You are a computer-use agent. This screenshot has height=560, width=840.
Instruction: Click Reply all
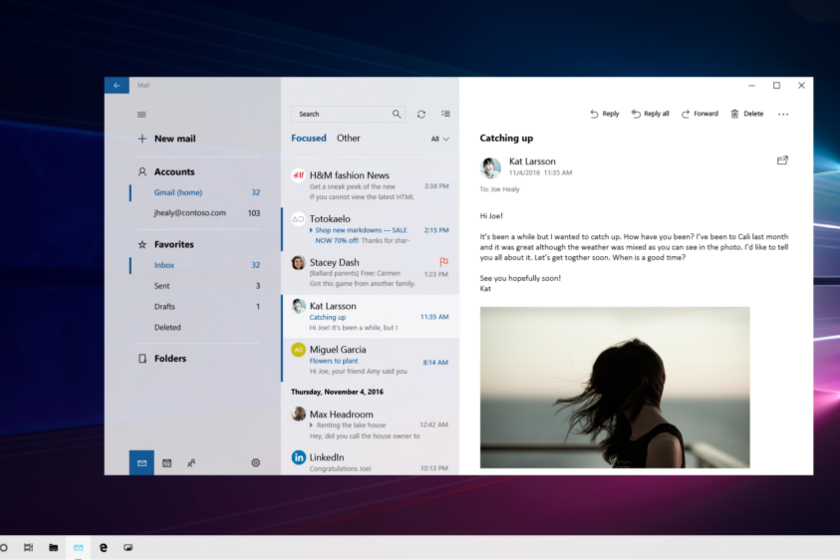650,114
